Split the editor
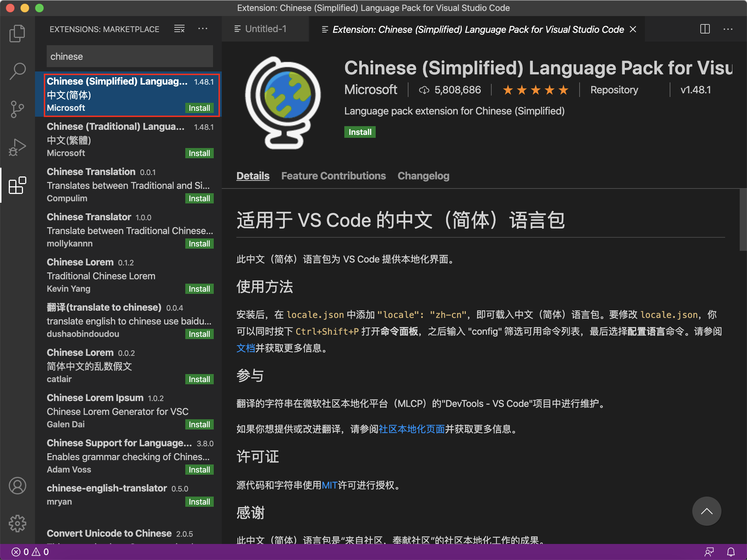Image resolution: width=747 pixels, height=560 pixels. (x=705, y=29)
